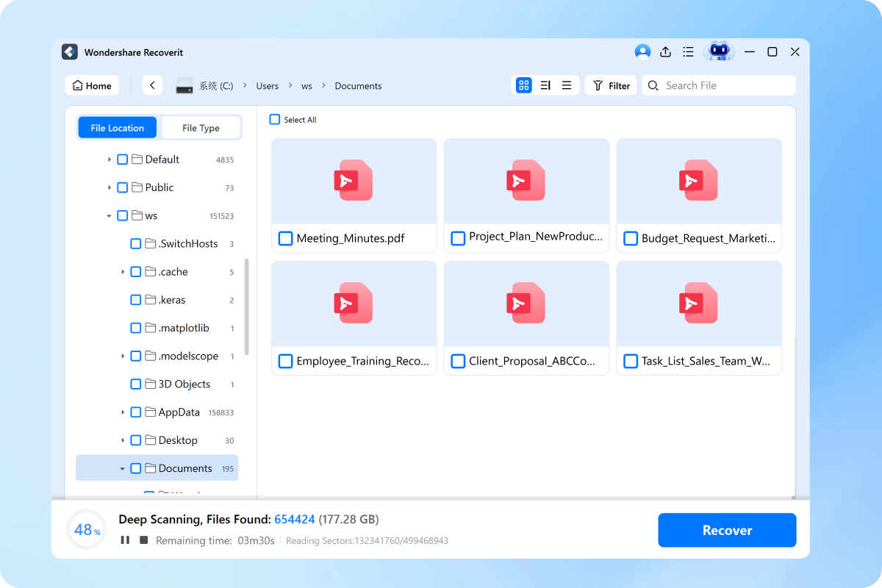The image size is (882, 588).
Task: Click the Default folder icon in tree
Action: point(137,159)
